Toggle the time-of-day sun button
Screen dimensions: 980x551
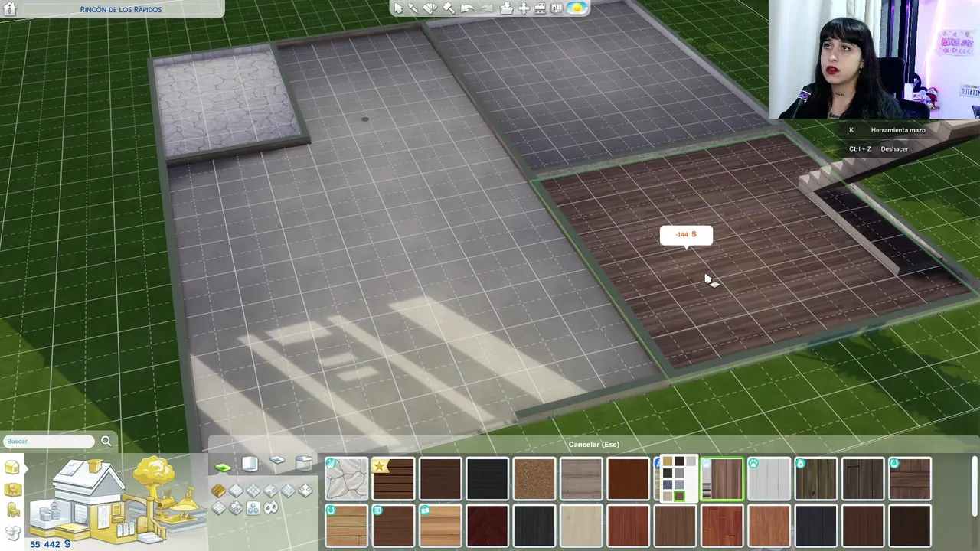[577, 8]
